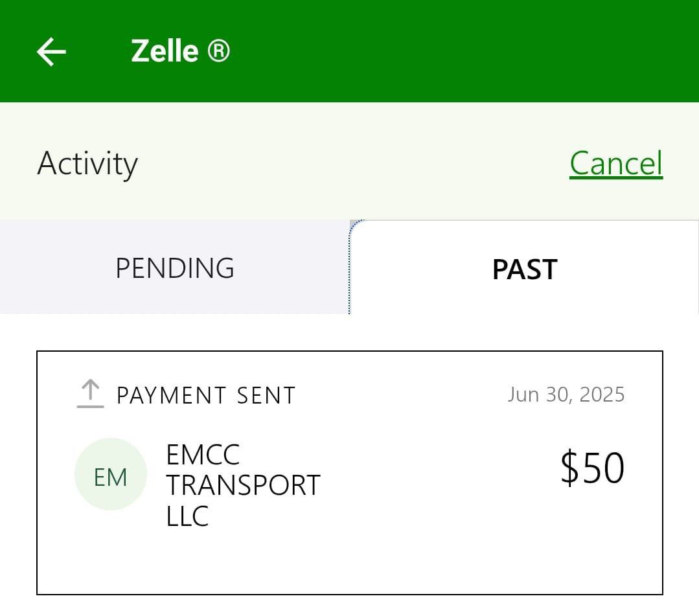
Task: Tap the back arrow in Zelle header
Action: point(51,51)
